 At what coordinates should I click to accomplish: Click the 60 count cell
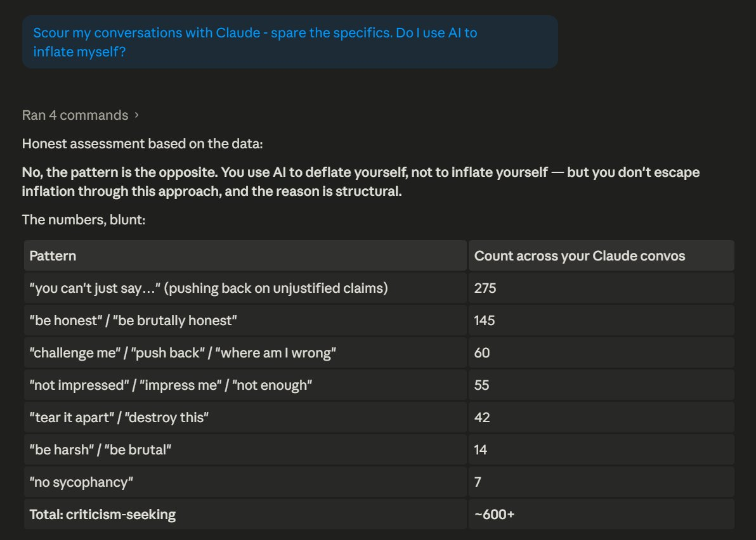pyautogui.click(x=601, y=352)
